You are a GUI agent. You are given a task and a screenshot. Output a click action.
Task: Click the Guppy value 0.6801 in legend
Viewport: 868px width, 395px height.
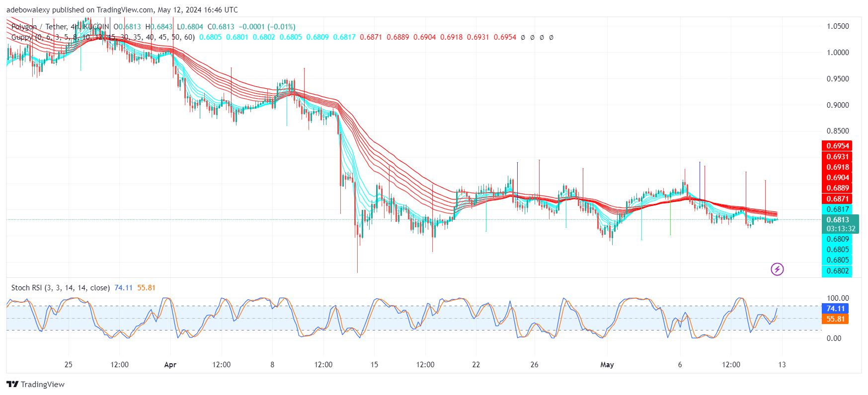pos(237,37)
